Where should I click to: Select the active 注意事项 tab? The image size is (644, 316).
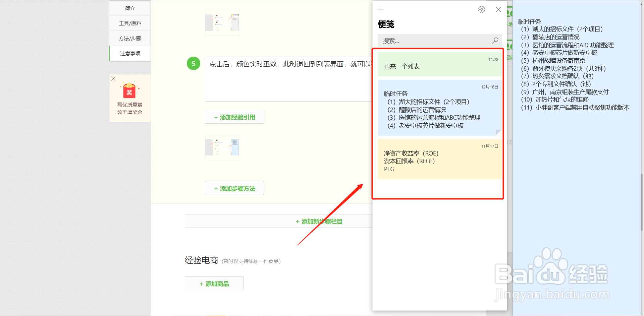[129, 53]
